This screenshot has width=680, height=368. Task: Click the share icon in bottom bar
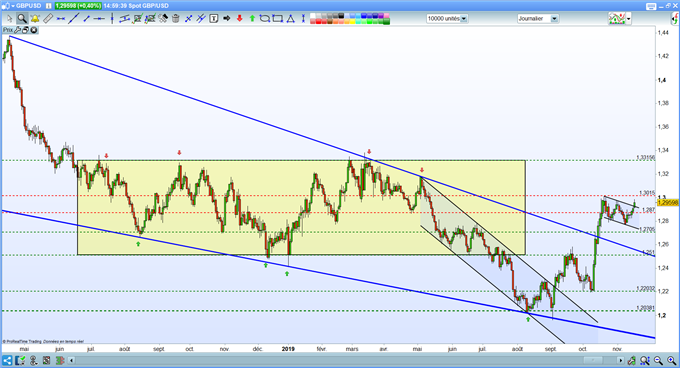pyautogui.click(x=7, y=360)
